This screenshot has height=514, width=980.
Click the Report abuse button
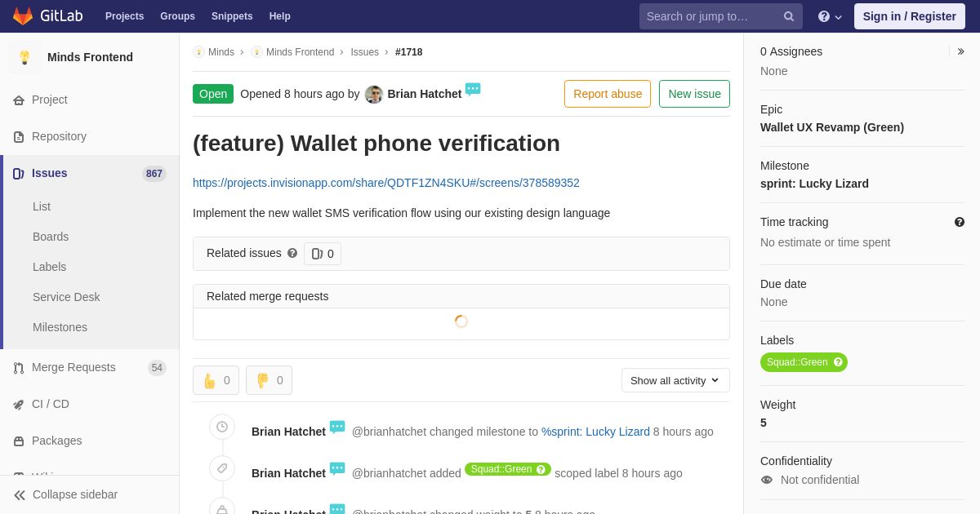tap(608, 94)
